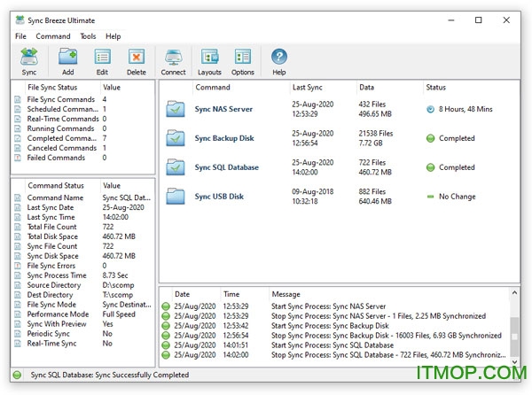The height and width of the screenshot is (395, 532).
Task: Click the File Sync Mode row
Action: point(83,305)
